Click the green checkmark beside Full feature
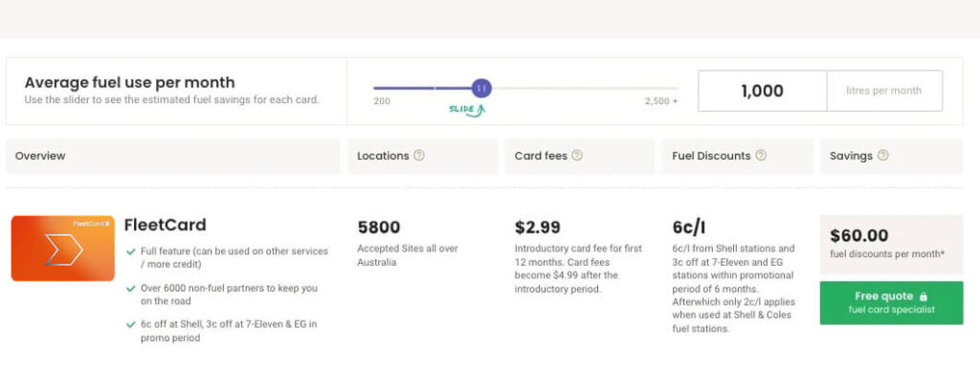The width and height of the screenshot is (980, 368). [x=130, y=252]
